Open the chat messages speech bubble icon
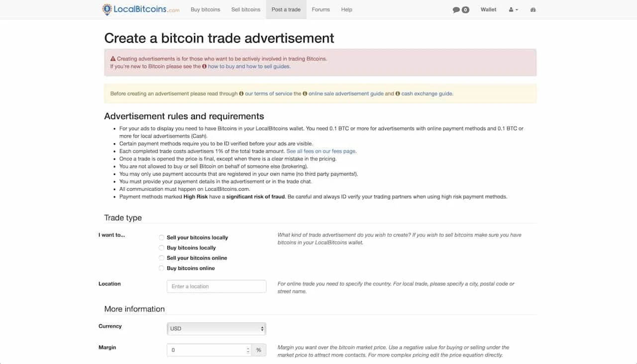The width and height of the screenshot is (637, 364). [x=456, y=9]
